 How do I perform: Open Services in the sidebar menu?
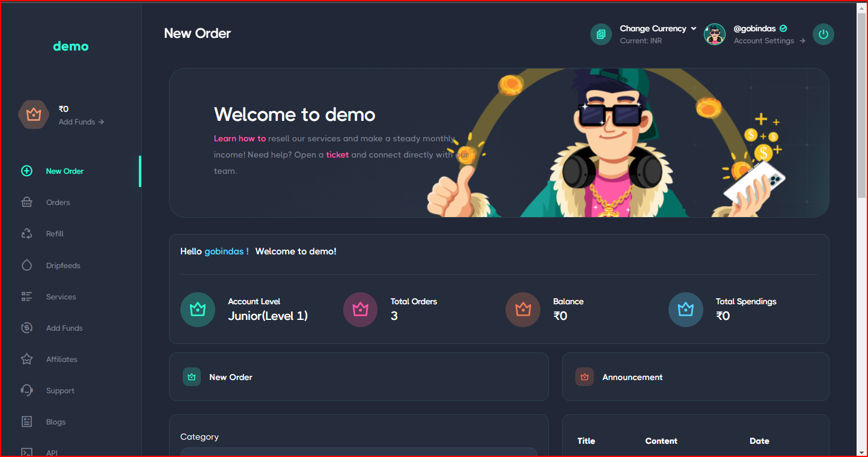click(61, 297)
